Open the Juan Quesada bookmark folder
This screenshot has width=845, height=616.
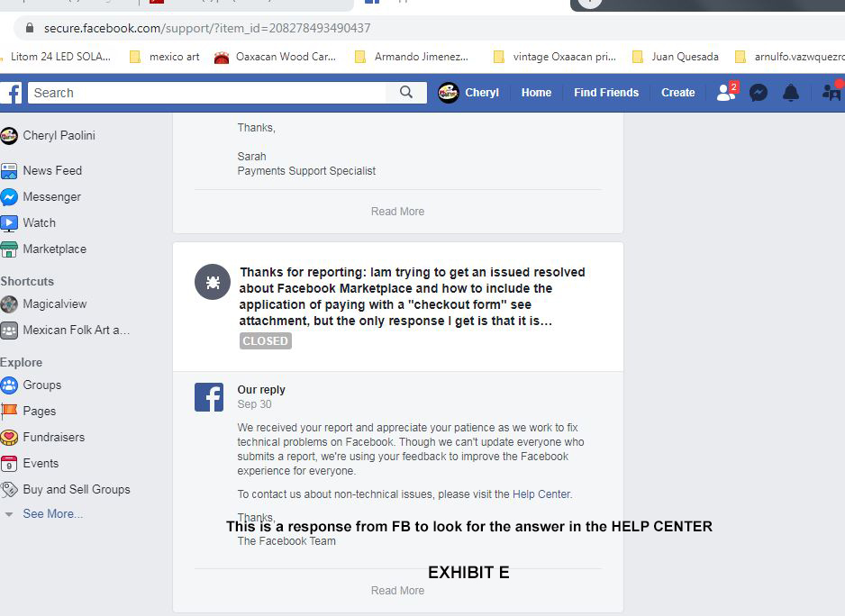tap(676, 57)
